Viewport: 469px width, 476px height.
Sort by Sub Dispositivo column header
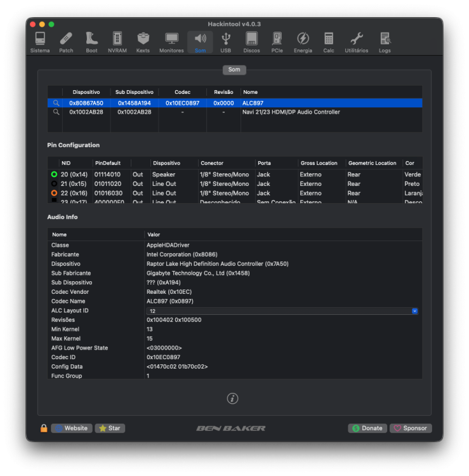pos(134,92)
